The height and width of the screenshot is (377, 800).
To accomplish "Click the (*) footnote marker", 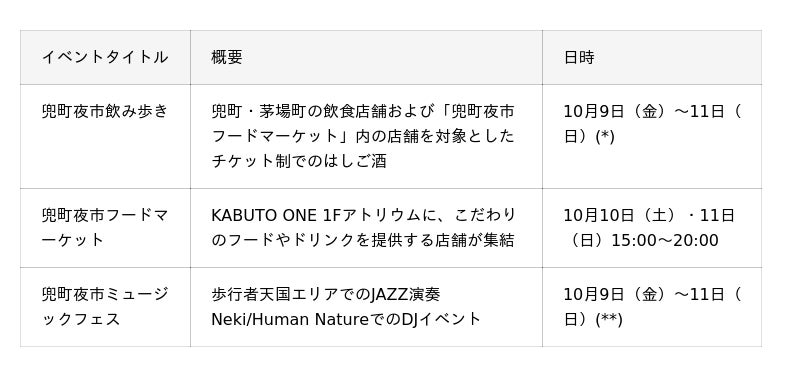I will (605, 136).
